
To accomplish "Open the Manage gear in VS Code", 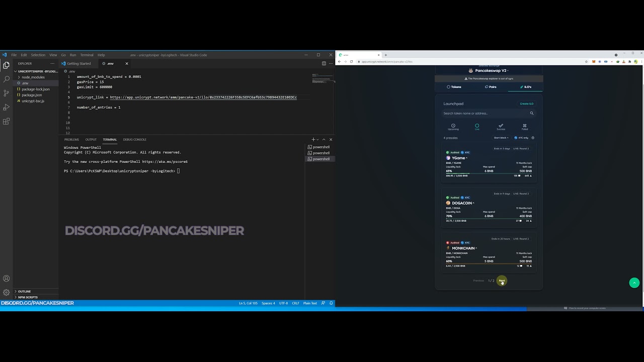I will coord(6,292).
